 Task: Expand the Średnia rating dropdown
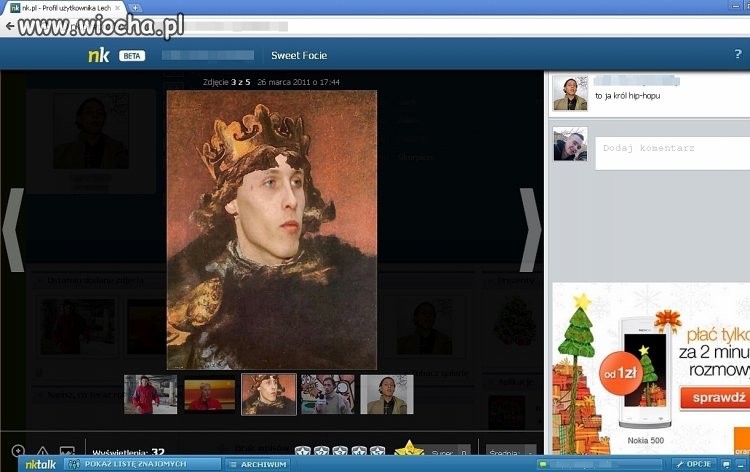tap(511, 451)
